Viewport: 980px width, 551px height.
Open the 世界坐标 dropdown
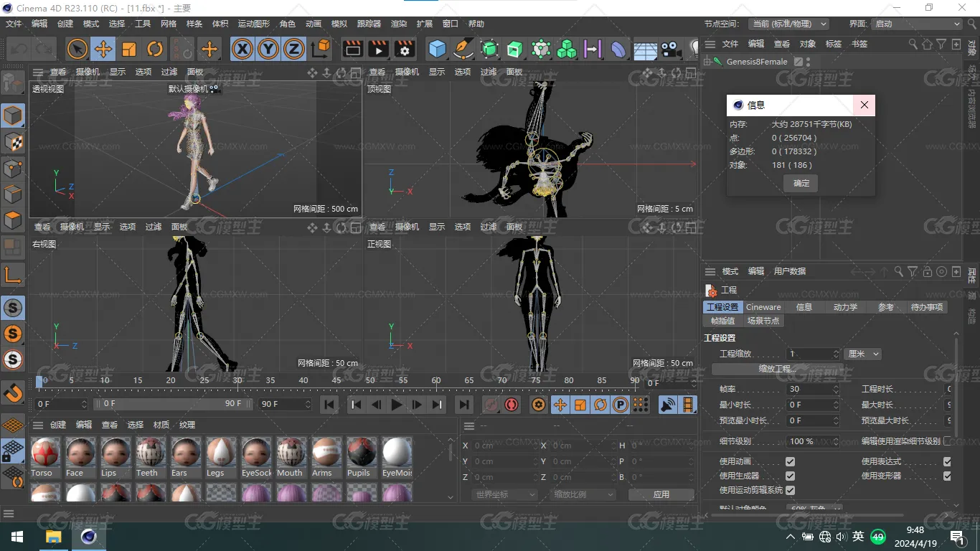[x=504, y=494]
